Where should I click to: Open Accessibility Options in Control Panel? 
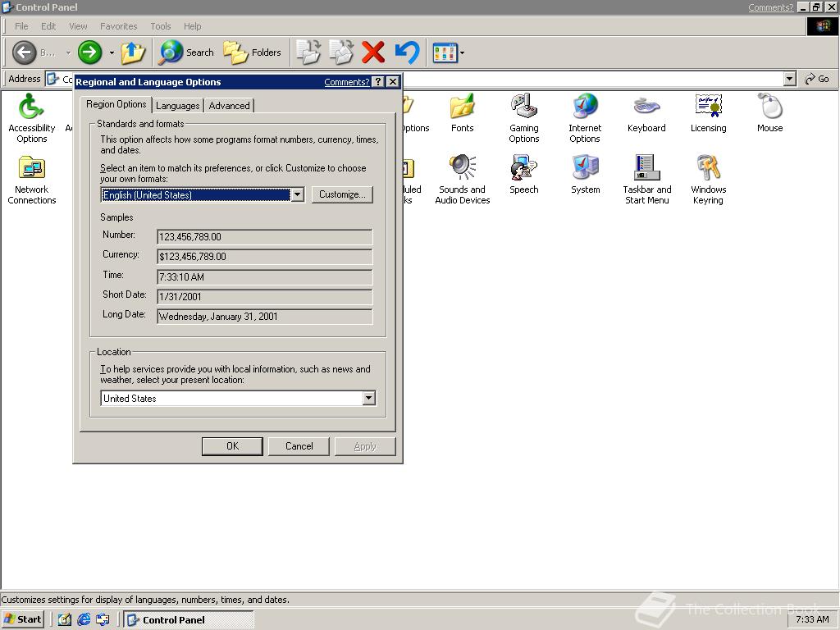(32, 118)
